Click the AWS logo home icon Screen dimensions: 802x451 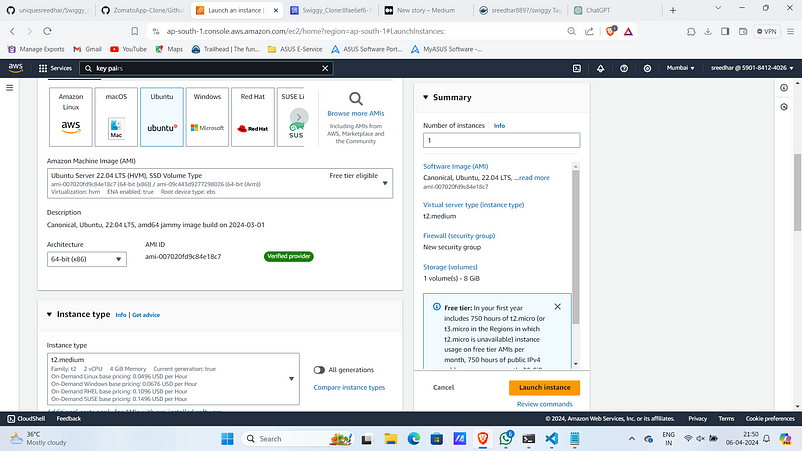pos(16,68)
